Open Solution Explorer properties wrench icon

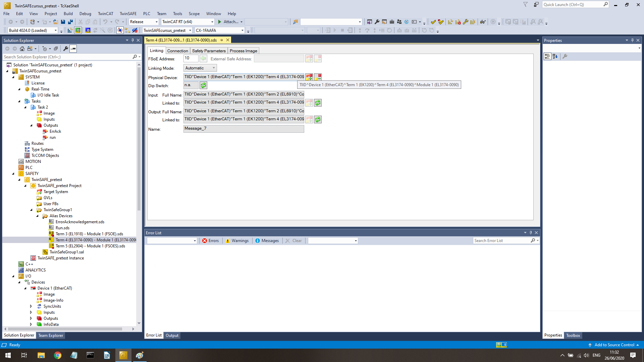66,49
